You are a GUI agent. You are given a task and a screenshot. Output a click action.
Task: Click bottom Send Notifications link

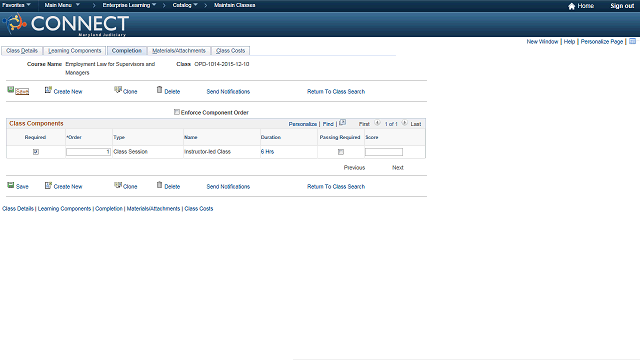[x=228, y=187]
